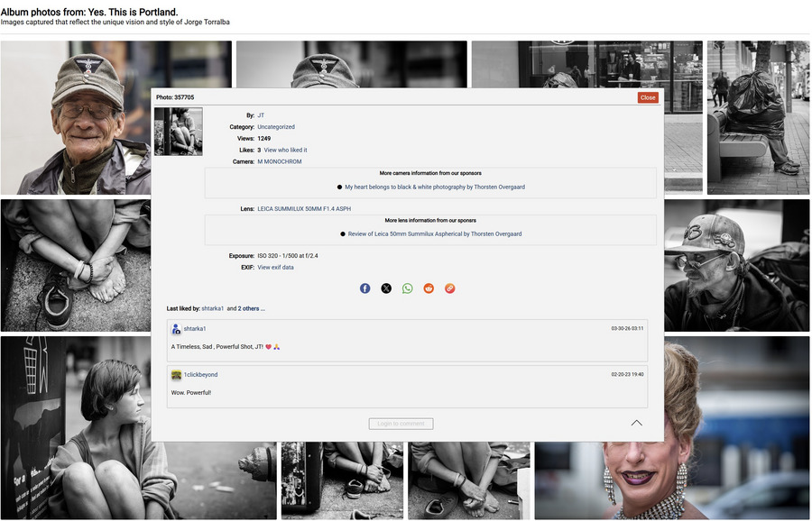Share photo on Facebook
Image resolution: width=812 pixels, height=521 pixels.
click(365, 288)
